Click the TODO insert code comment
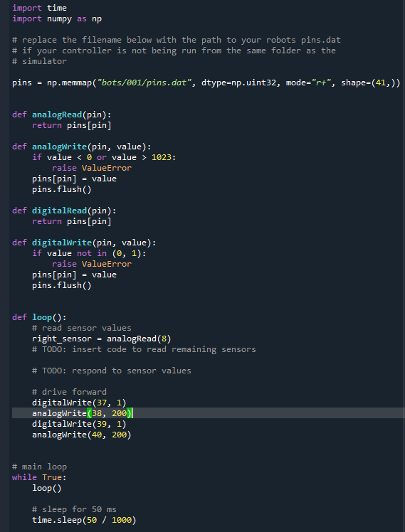This screenshot has width=405, height=532. tap(144, 349)
